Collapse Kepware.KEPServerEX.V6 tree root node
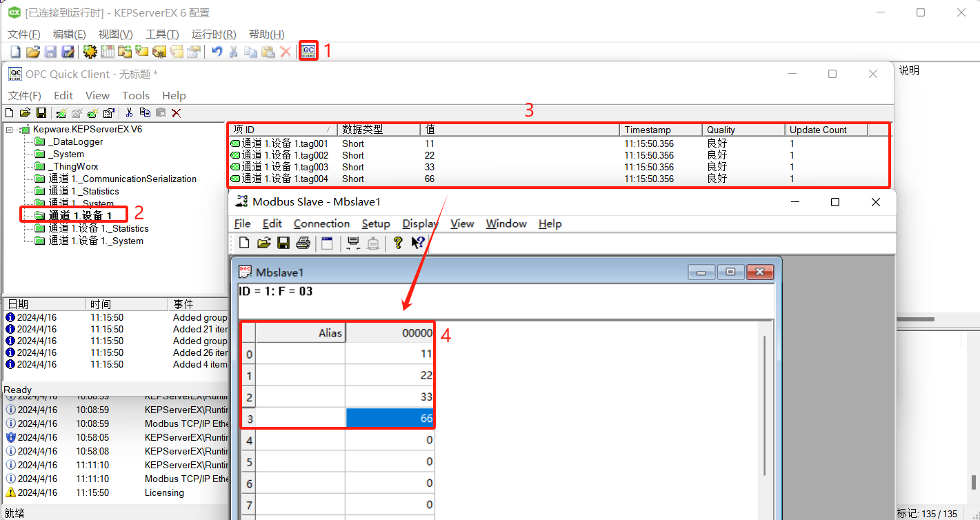This screenshot has height=520, width=980. click(9, 130)
